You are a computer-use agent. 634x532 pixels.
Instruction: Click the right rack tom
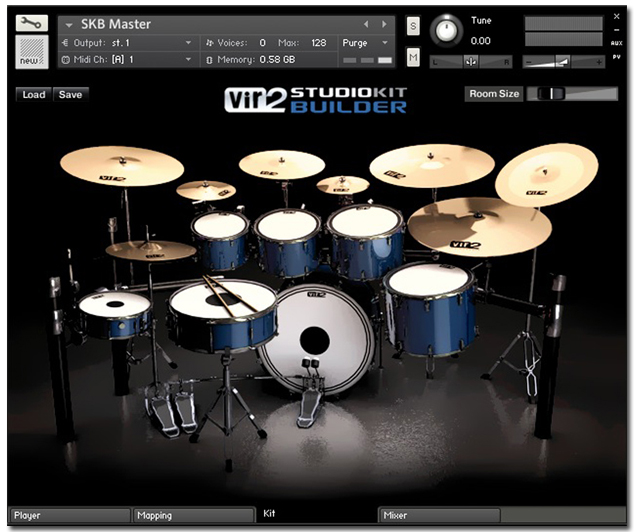365,241
